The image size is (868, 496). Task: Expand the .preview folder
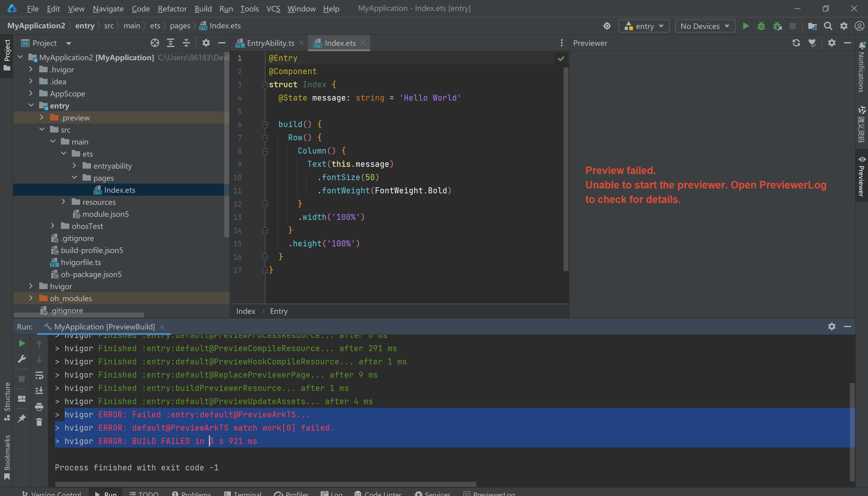[42, 117]
